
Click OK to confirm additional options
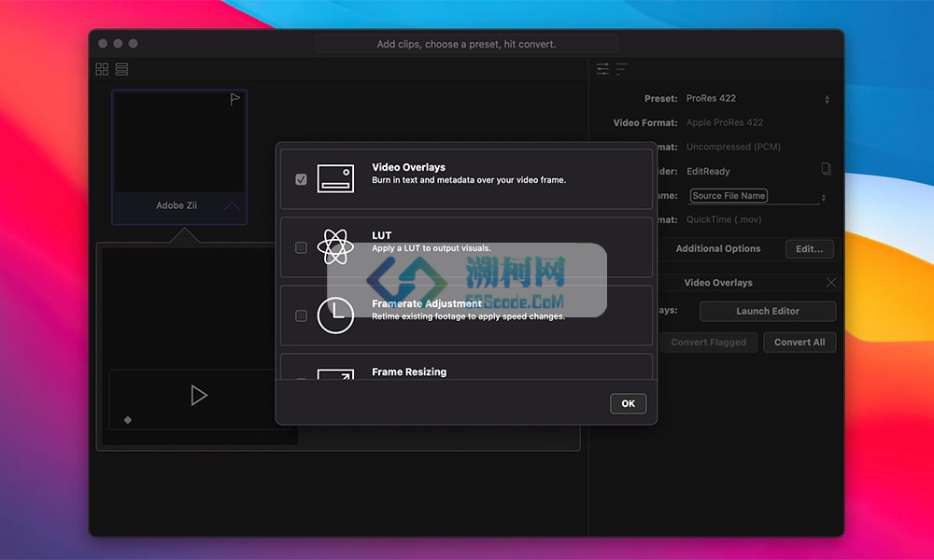click(x=628, y=403)
